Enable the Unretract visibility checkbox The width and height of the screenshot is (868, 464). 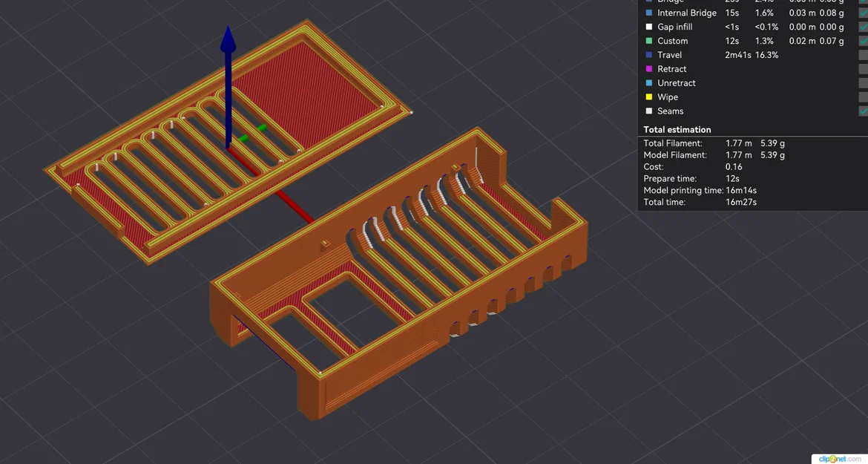(863, 83)
